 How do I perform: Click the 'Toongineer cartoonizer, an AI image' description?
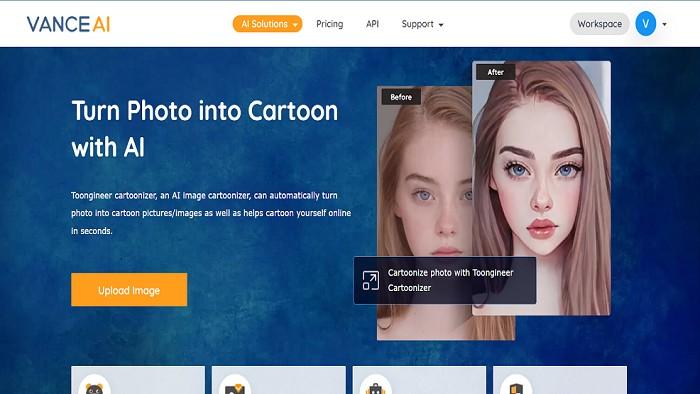coord(211,213)
